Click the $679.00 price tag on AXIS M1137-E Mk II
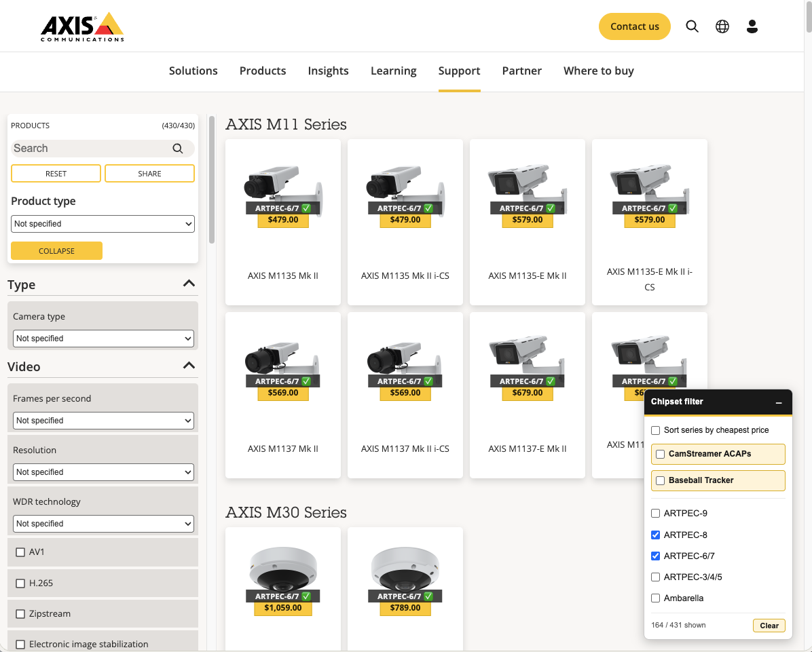812x652 pixels. point(527,393)
